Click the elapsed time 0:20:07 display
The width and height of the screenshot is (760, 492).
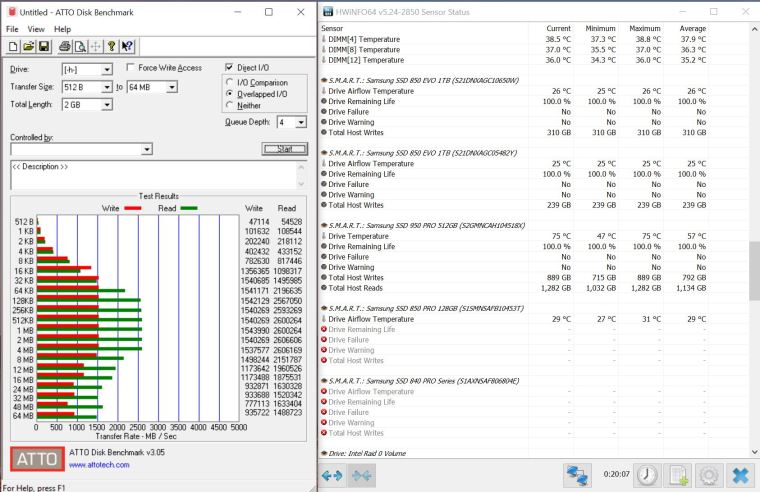pyautogui.click(x=617, y=474)
